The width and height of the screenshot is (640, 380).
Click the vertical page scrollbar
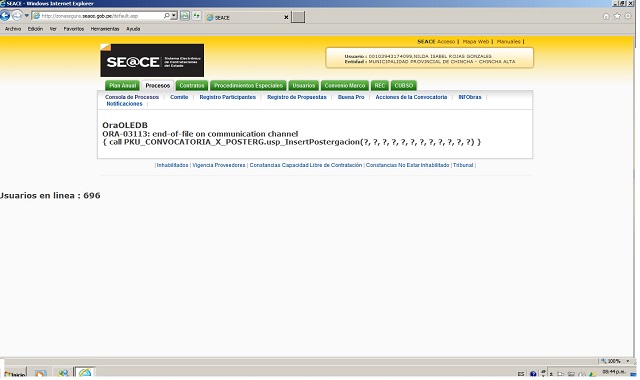(635, 196)
